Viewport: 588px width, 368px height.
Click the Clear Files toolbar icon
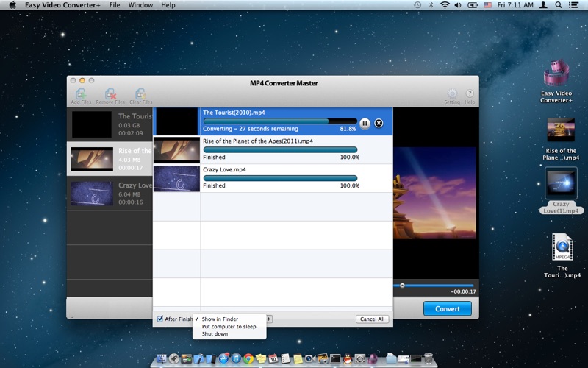[140, 96]
